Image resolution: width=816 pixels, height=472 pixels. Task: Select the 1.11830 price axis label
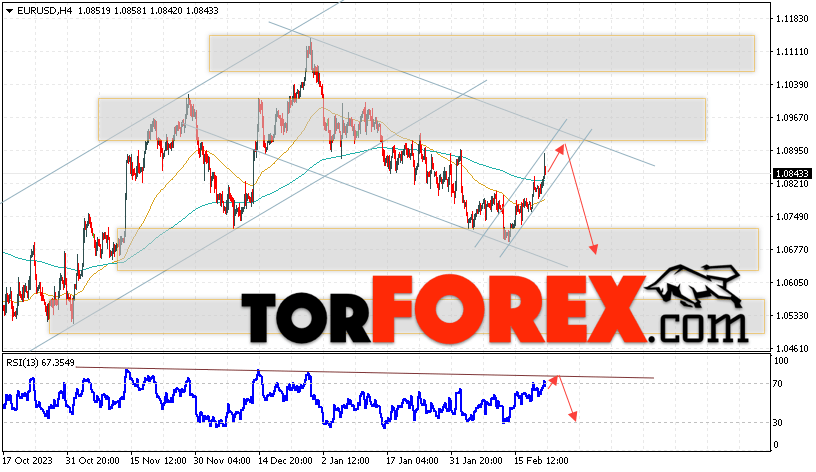pyautogui.click(x=792, y=19)
